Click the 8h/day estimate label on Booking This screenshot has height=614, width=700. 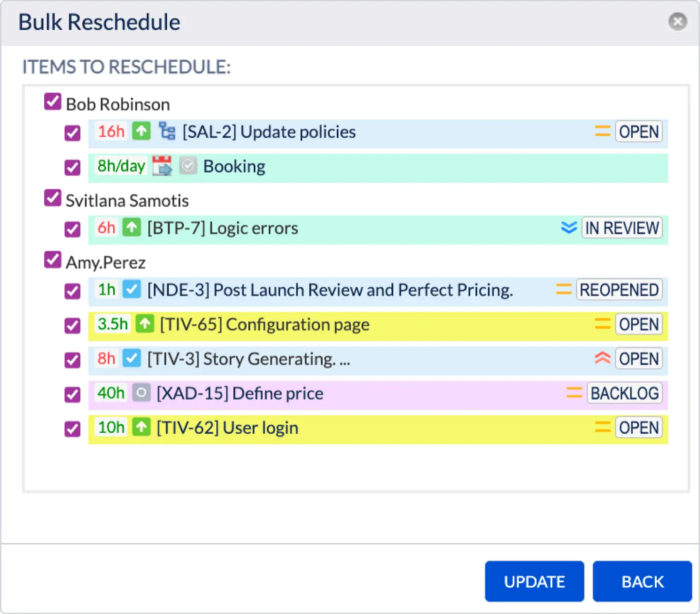121,166
